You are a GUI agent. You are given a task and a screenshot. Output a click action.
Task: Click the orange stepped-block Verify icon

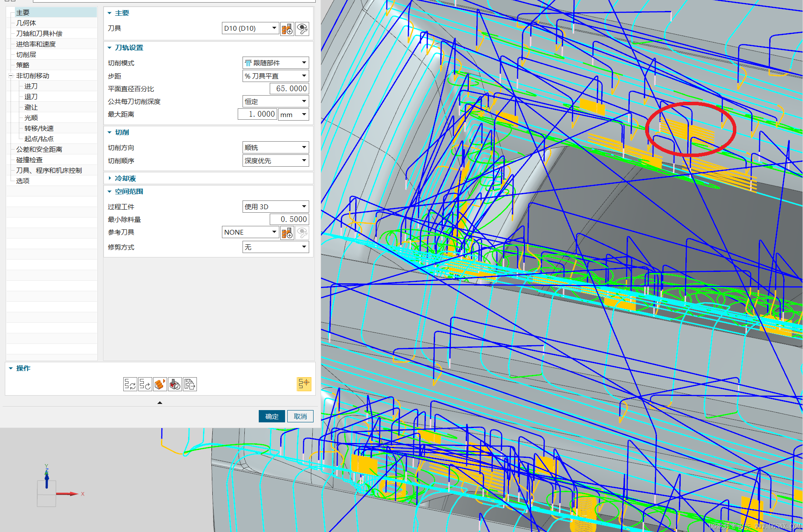(160, 384)
